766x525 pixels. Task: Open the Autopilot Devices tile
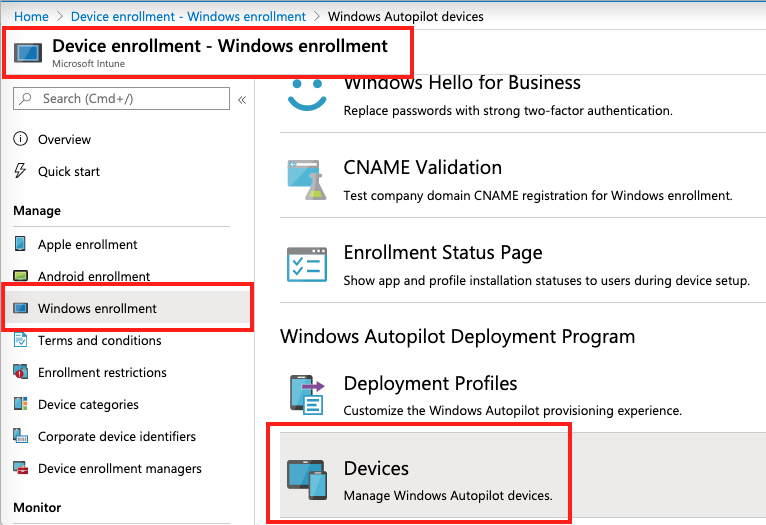coord(523,475)
